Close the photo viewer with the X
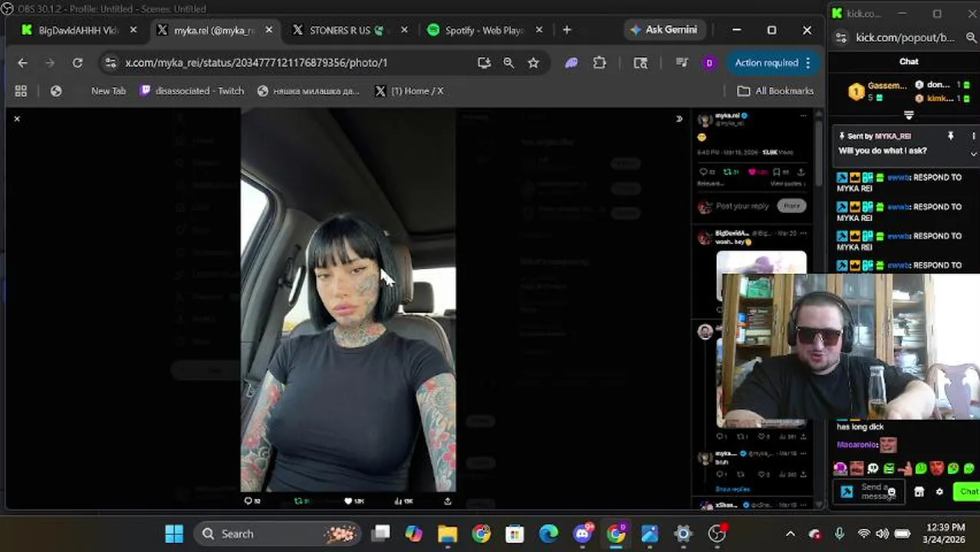Image resolution: width=980 pixels, height=552 pixels. tap(17, 118)
